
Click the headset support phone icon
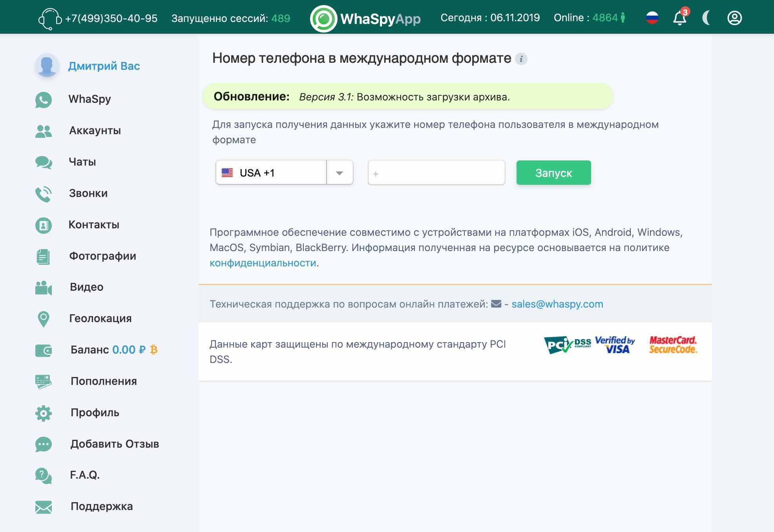[50, 19]
